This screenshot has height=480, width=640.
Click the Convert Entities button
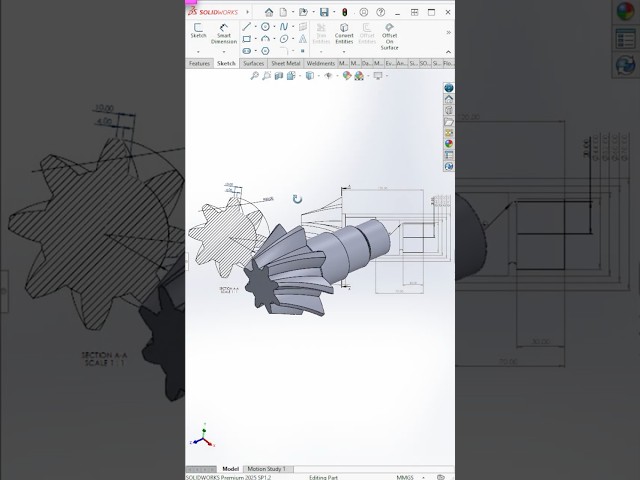(x=344, y=33)
